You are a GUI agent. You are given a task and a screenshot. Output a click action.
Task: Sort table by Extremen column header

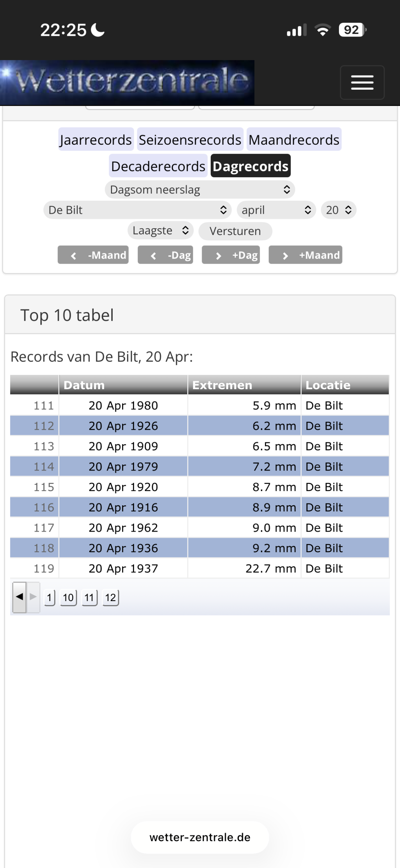coord(244,385)
